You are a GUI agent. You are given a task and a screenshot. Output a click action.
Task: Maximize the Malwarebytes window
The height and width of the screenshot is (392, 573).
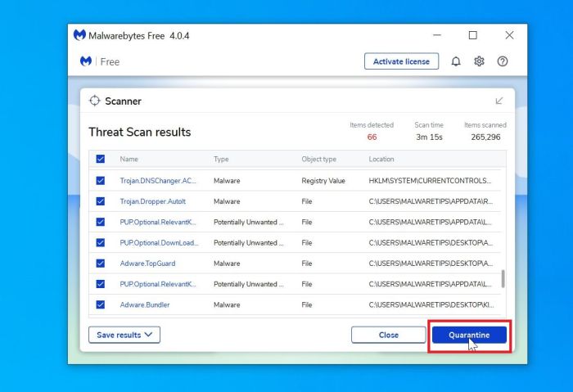(473, 35)
